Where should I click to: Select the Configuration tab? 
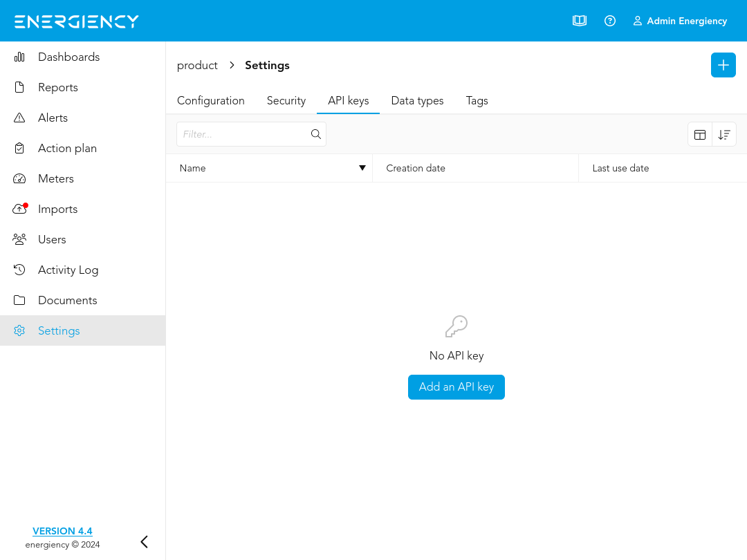pyautogui.click(x=211, y=100)
